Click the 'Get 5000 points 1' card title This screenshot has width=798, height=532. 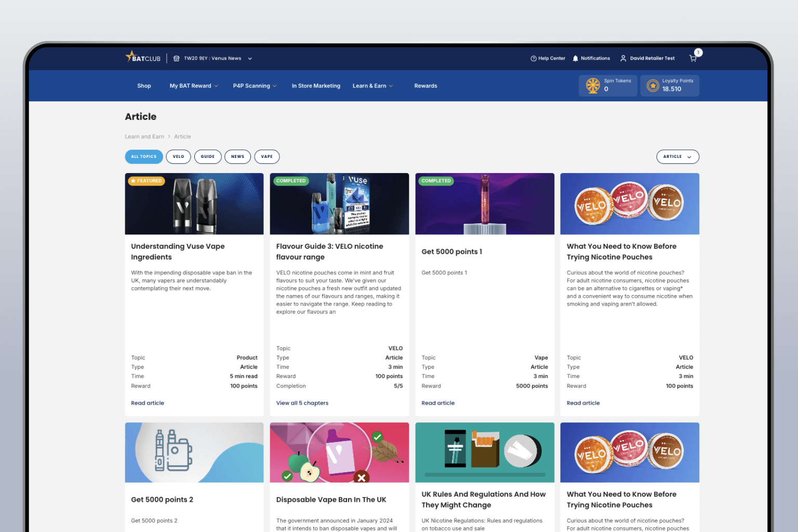(451, 252)
